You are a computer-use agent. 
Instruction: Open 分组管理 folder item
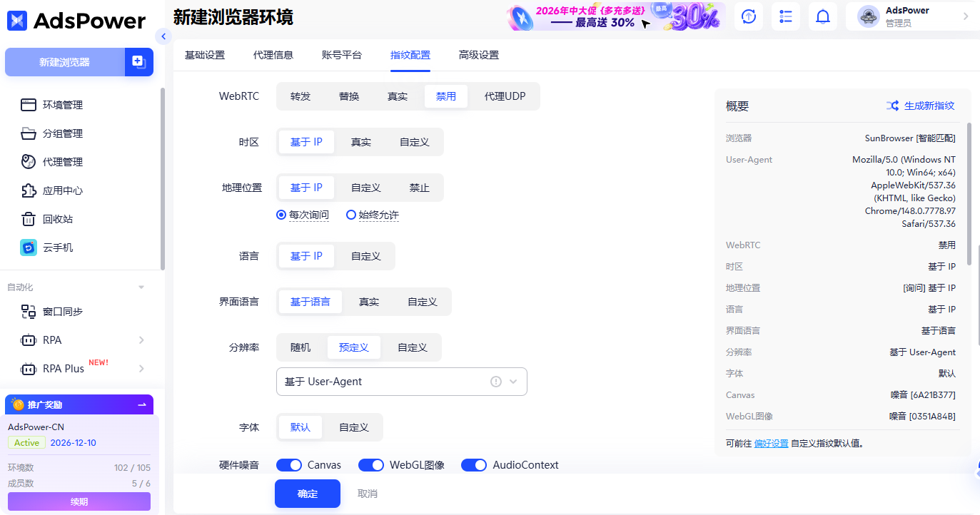[62, 133]
